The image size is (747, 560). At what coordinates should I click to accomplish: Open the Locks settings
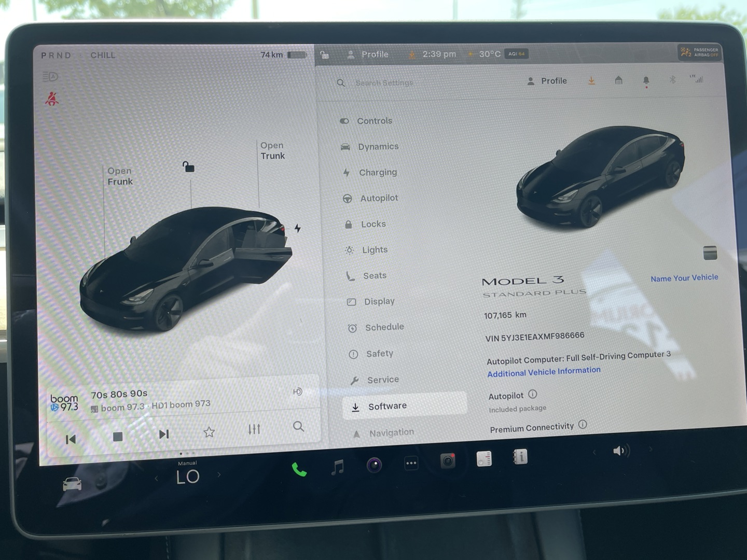click(365, 224)
